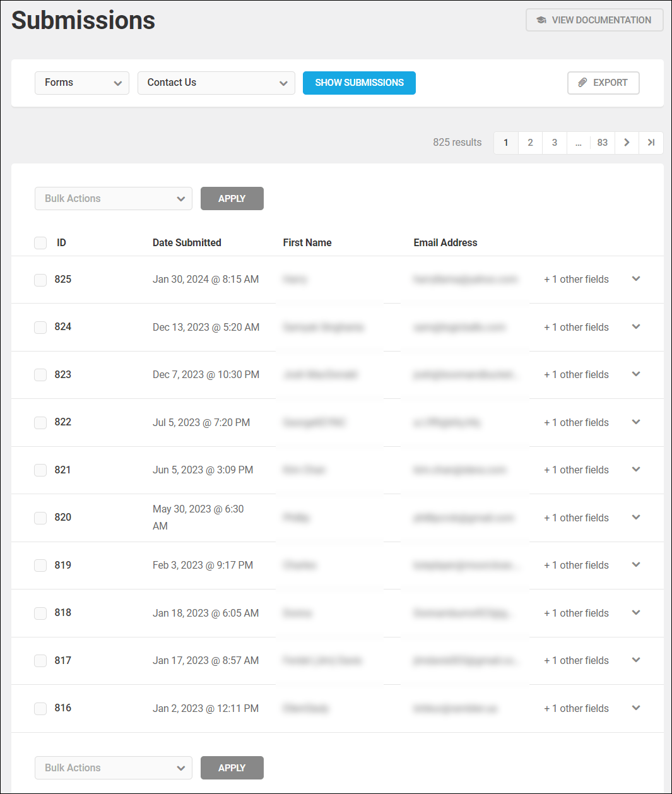Click date Jan 2, 2023 @ 12:11 PM

pos(206,709)
